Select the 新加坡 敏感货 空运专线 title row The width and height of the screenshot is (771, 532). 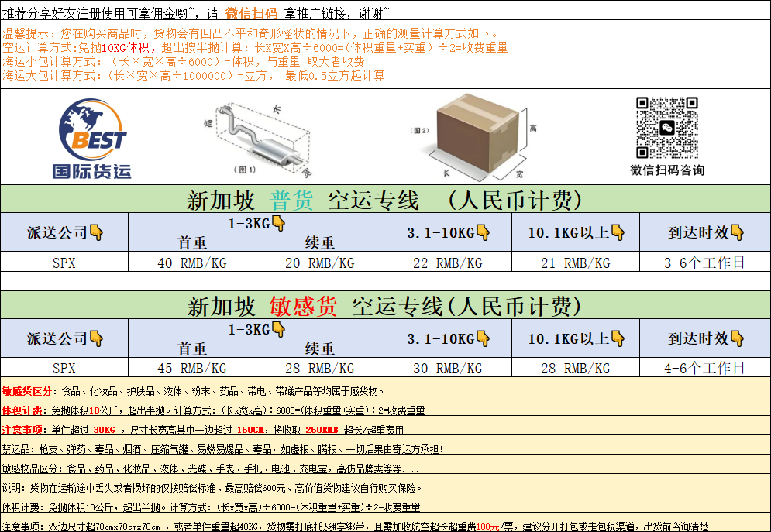(385, 306)
